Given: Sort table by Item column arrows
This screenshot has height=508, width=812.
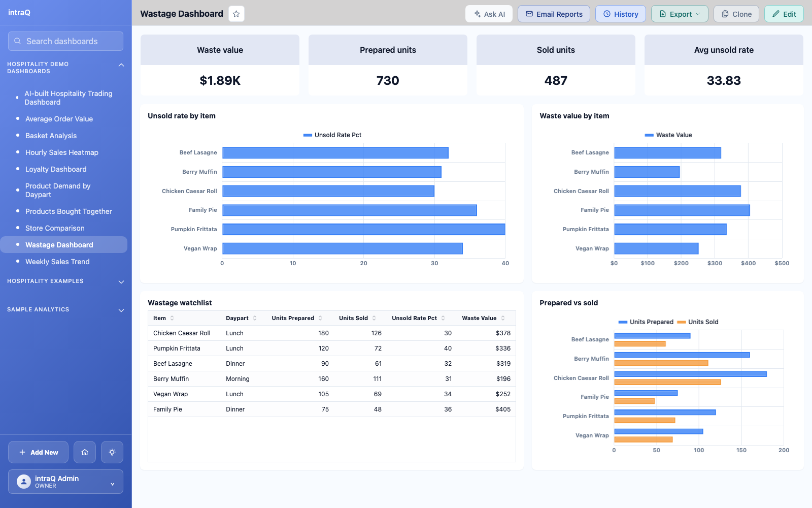Looking at the screenshot, I should [172, 318].
